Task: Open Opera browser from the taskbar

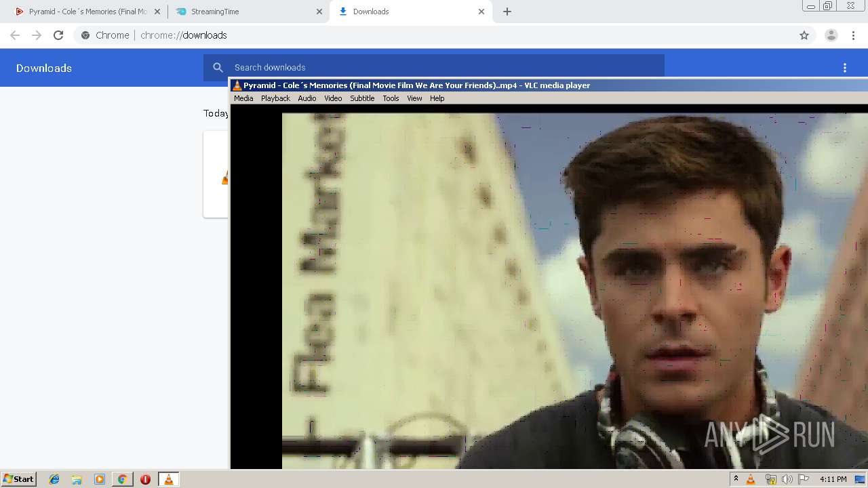Action: [145, 479]
